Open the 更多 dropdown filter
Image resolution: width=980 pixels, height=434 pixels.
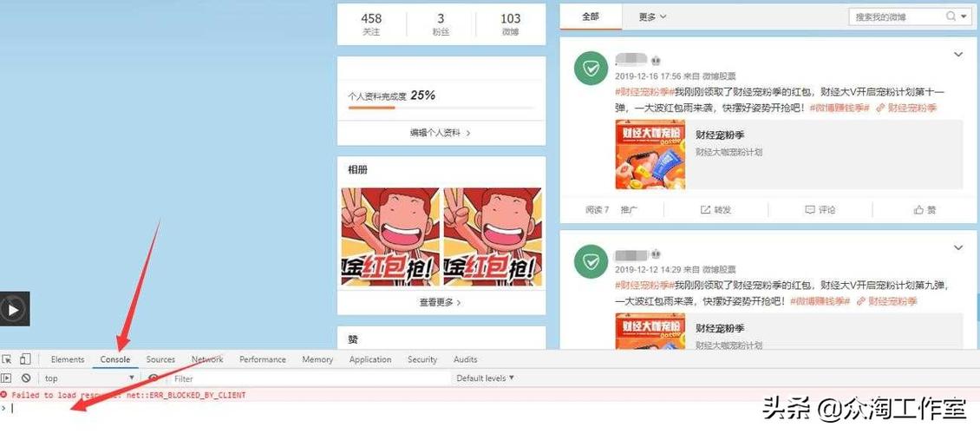(x=652, y=16)
